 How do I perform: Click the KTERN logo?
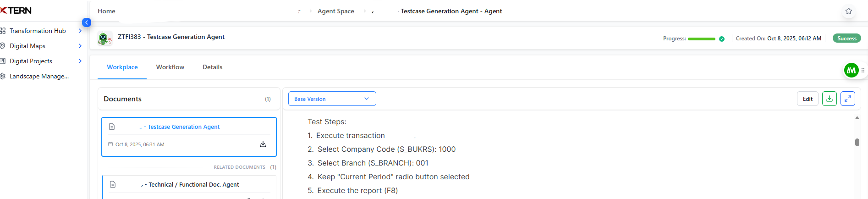click(x=16, y=11)
